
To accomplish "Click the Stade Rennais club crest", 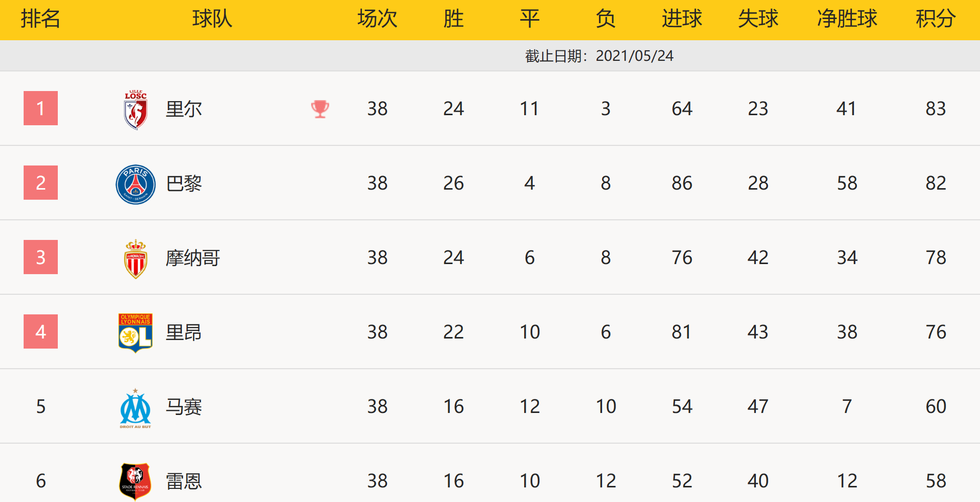I will point(136,481).
